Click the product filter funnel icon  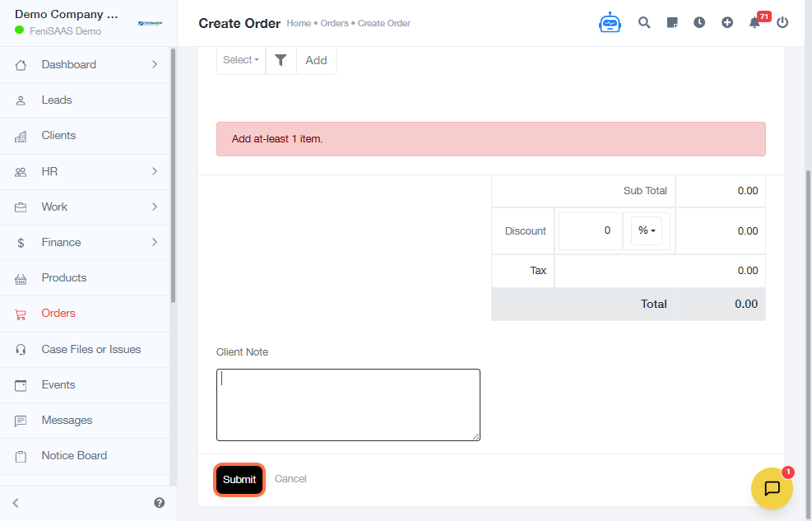(281, 60)
